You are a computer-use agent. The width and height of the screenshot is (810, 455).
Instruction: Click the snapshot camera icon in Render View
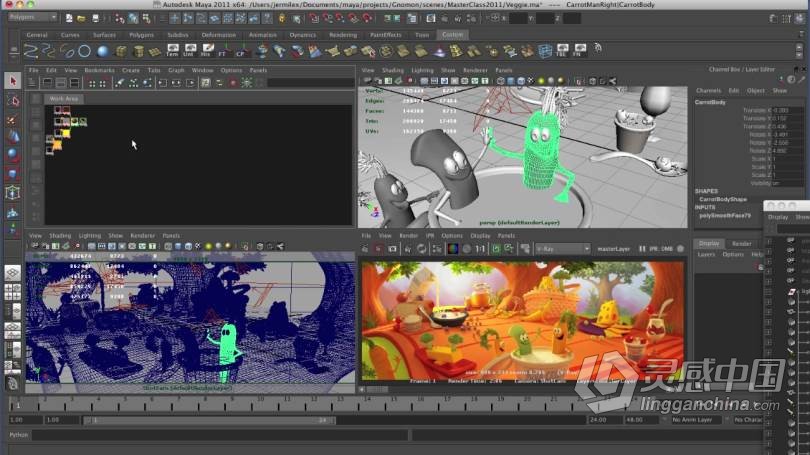coord(393,249)
